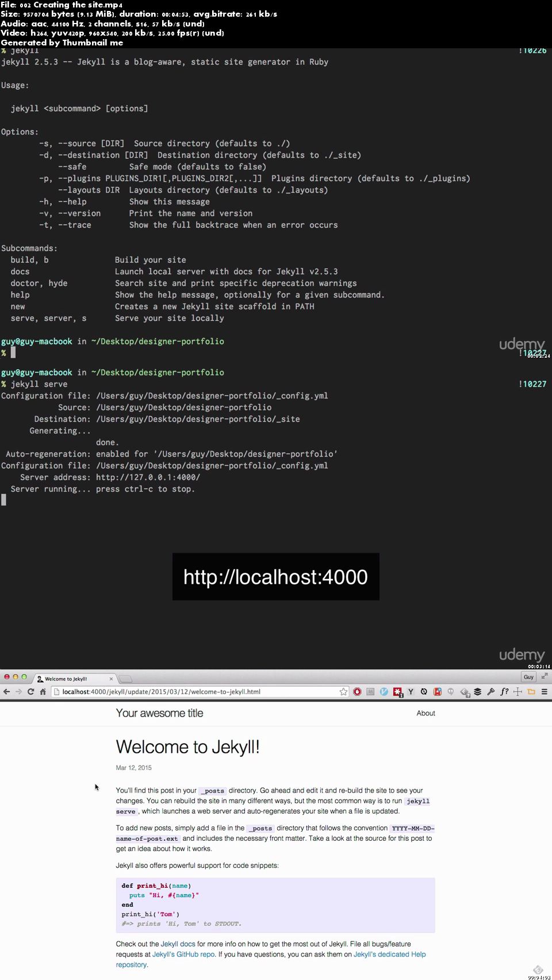Activate the crosshair ruler extension

pos(517,692)
